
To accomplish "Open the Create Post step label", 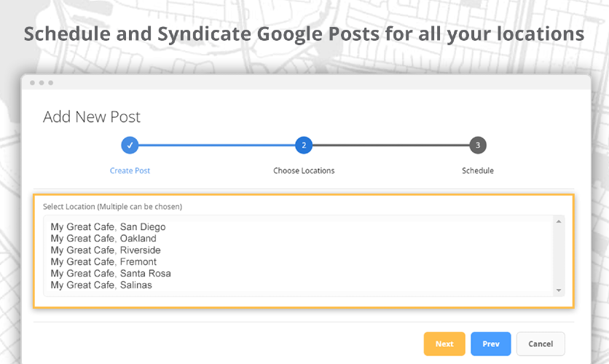I will (130, 171).
